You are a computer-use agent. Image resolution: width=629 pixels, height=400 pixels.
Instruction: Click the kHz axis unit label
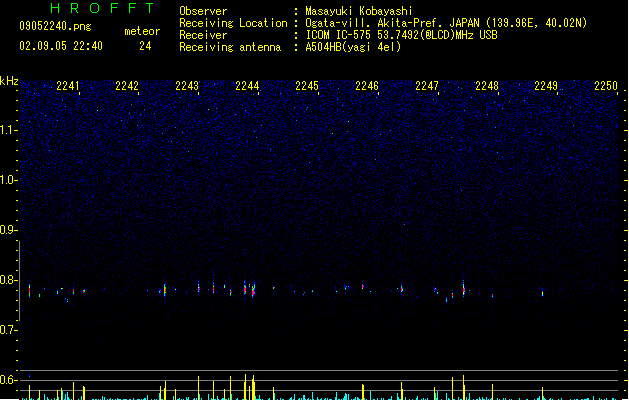pos(9,81)
